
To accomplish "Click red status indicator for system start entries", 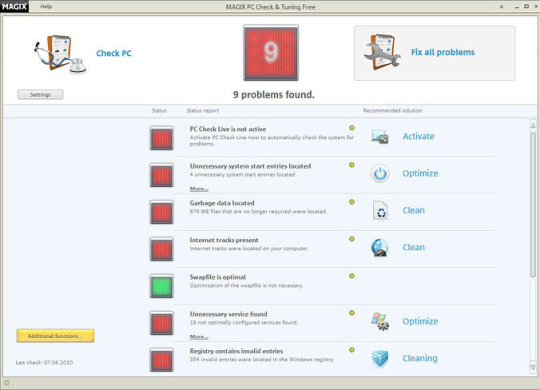I will pos(162,175).
